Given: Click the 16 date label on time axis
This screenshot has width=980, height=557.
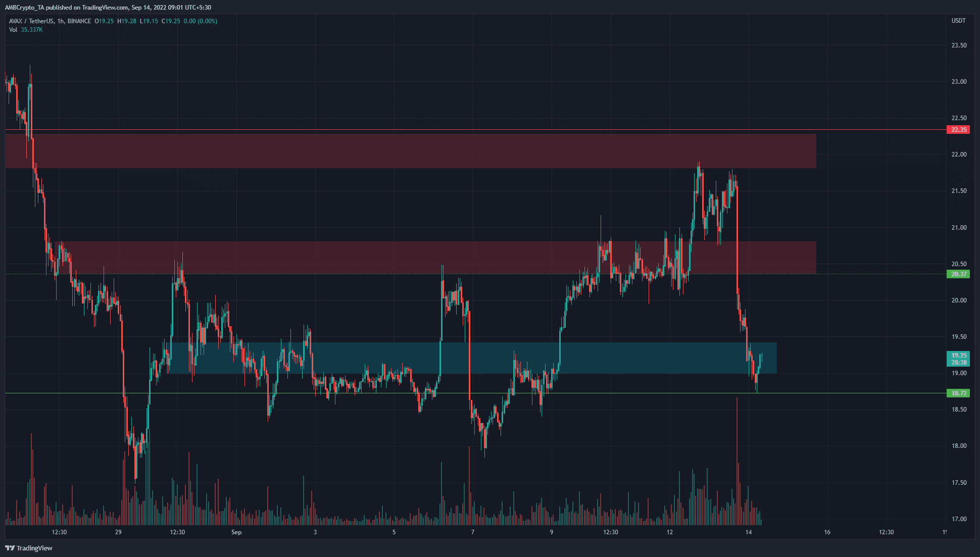Looking at the screenshot, I should (x=827, y=532).
